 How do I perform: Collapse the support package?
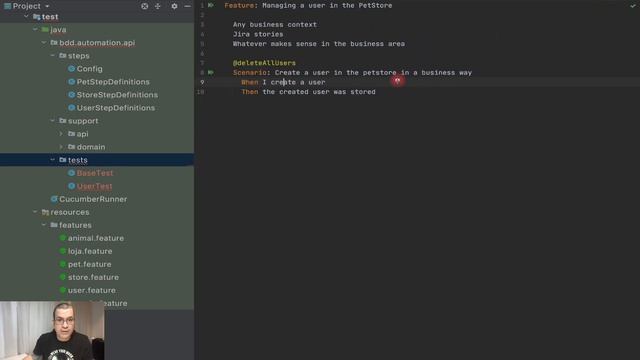[53, 121]
